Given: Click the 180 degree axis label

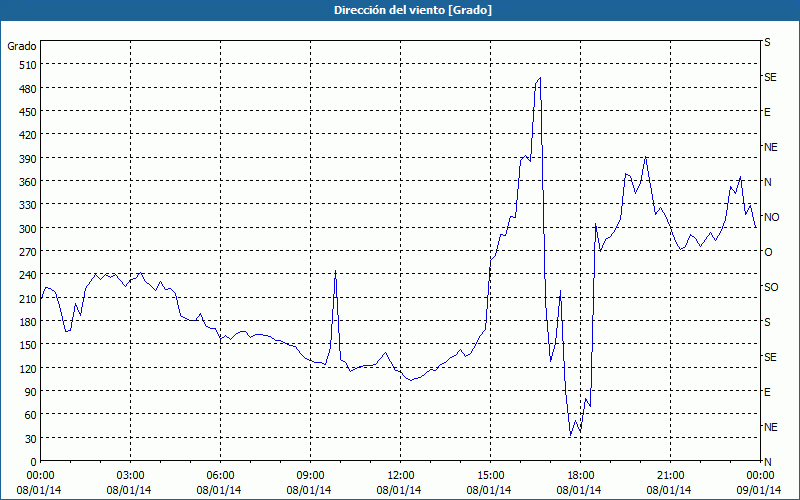Looking at the screenshot, I should tap(27, 321).
